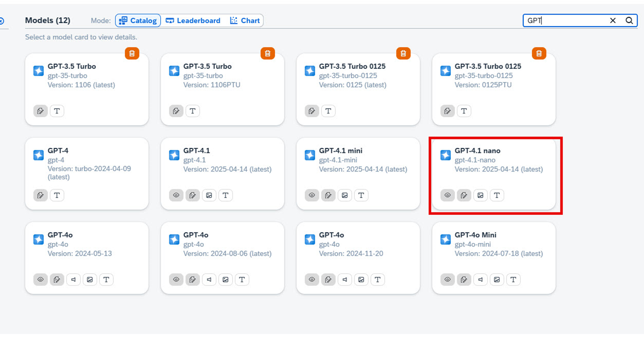Switch to Catalog mode

coord(138,21)
